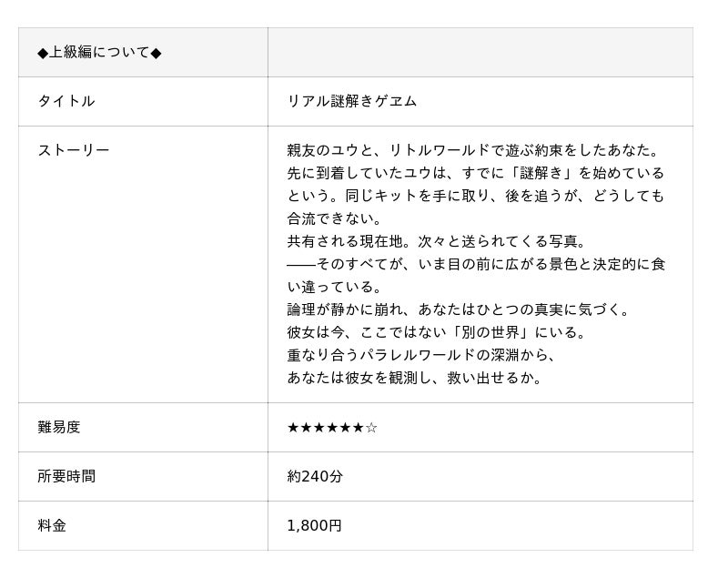This screenshot has width=728, height=578.
Task: Click the leading ◆ diamond before 上級編について
Action: pyautogui.click(x=43, y=53)
